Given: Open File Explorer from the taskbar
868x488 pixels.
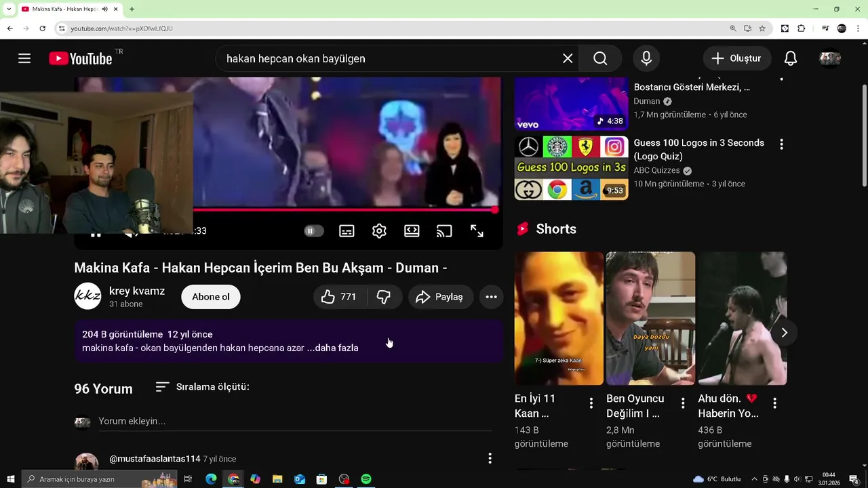Looking at the screenshot, I should coord(277,479).
